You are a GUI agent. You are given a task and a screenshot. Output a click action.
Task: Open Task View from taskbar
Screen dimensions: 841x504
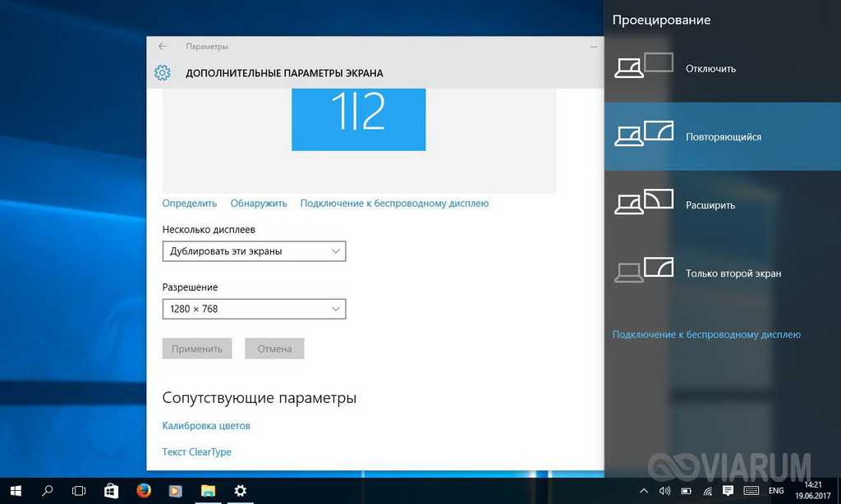tap(79, 491)
